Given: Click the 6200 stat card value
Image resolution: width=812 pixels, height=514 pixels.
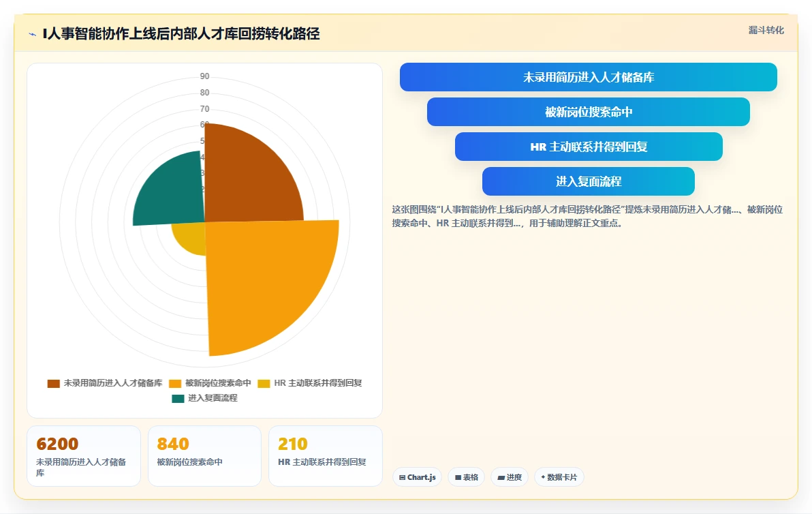Looking at the screenshot, I should [57, 444].
